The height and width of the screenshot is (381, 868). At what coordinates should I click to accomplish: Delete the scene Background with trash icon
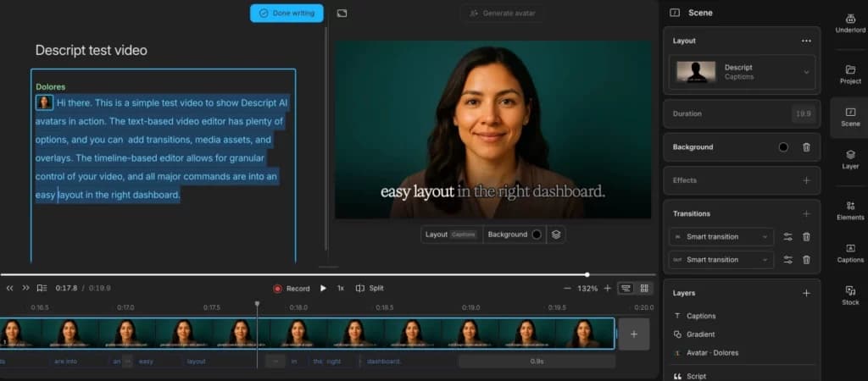click(x=807, y=147)
